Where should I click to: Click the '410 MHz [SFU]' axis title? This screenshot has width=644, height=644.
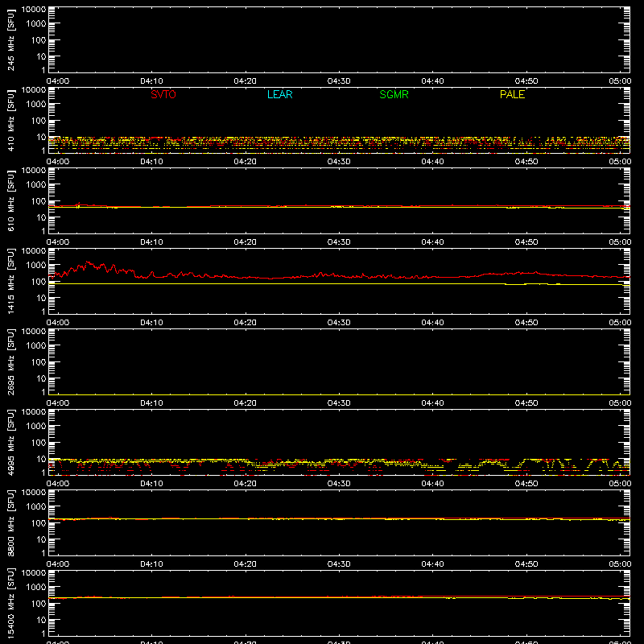tap(11, 121)
